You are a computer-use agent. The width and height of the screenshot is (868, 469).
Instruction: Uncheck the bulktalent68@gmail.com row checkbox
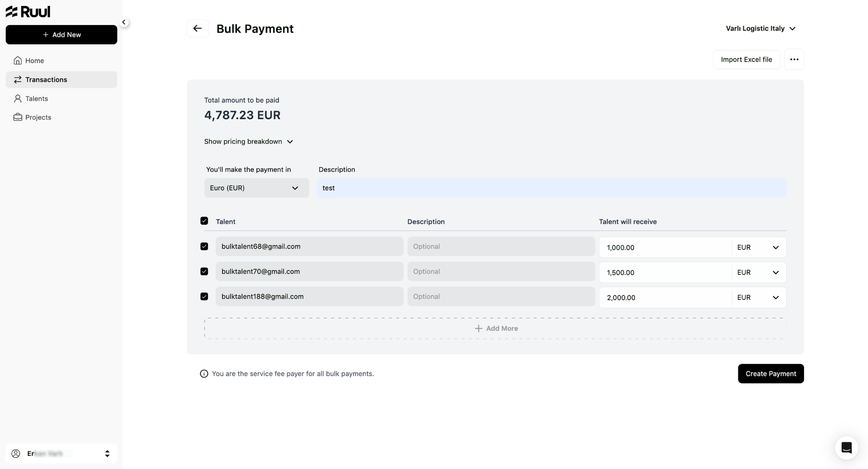point(204,246)
